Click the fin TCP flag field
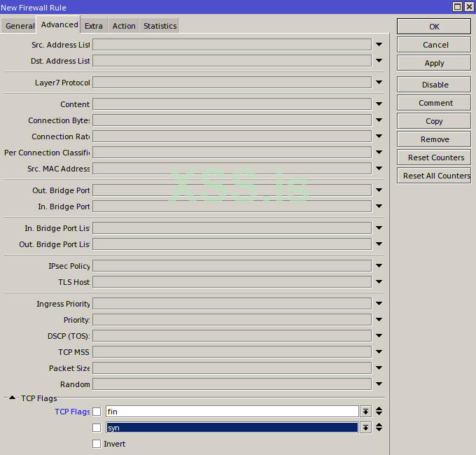476x455 pixels. point(232,412)
